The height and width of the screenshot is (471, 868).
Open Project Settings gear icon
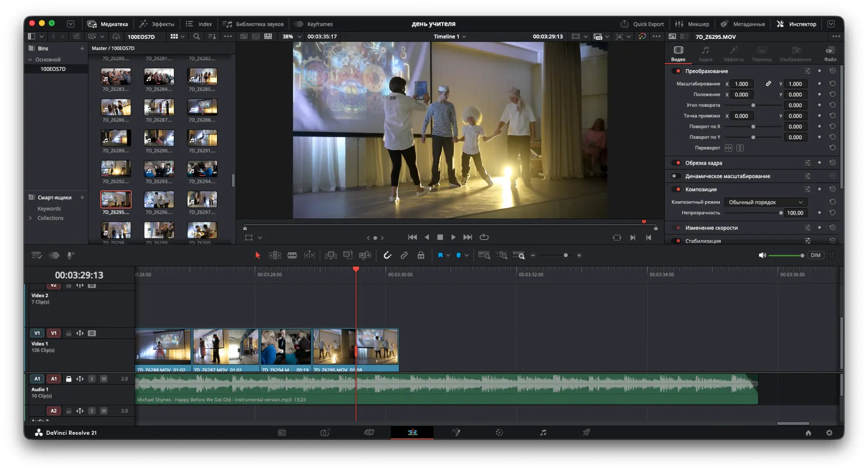[829, 433]
